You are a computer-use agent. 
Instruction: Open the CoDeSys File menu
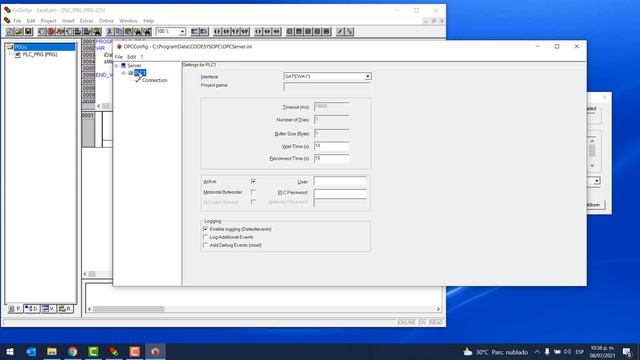tap(17, 21)
